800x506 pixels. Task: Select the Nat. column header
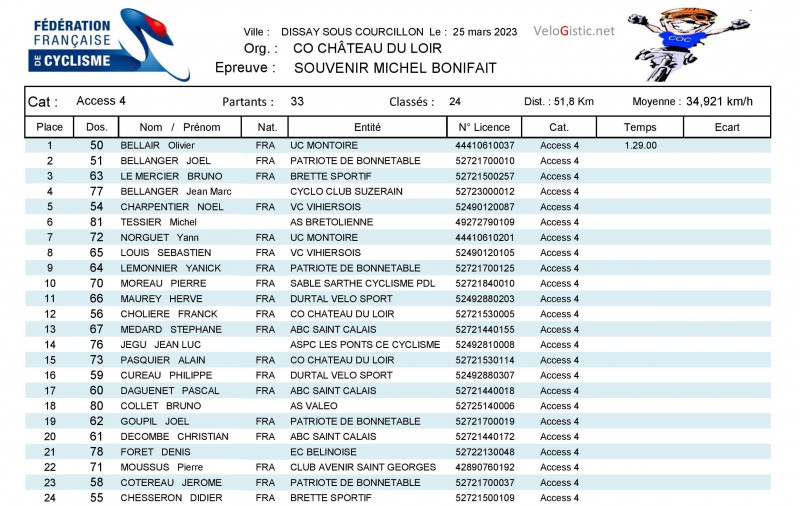coord(267,127)
